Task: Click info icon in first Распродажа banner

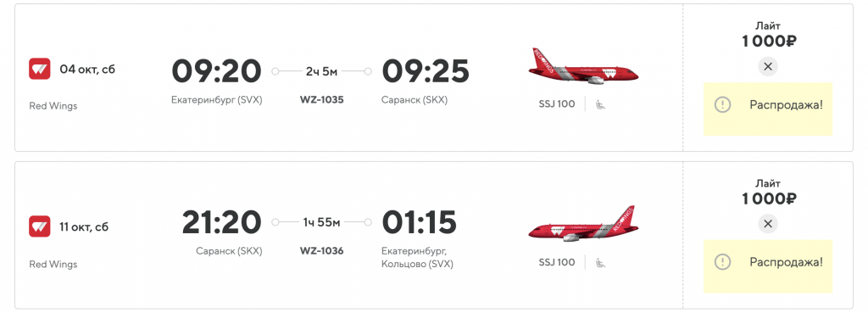Action: coord(722,104)
